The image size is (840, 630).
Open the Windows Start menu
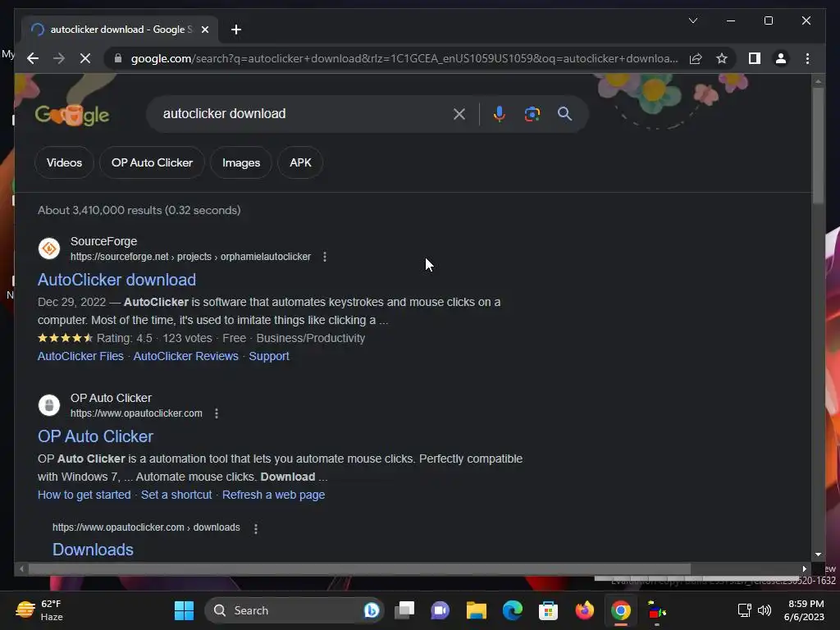coord(185,610)
